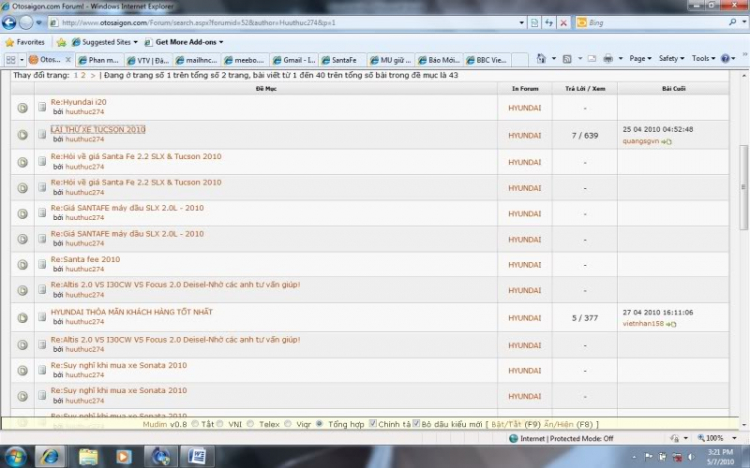Open the Page menu
The width and height of the screenshot is (750, 468).
tap(640, 58)
